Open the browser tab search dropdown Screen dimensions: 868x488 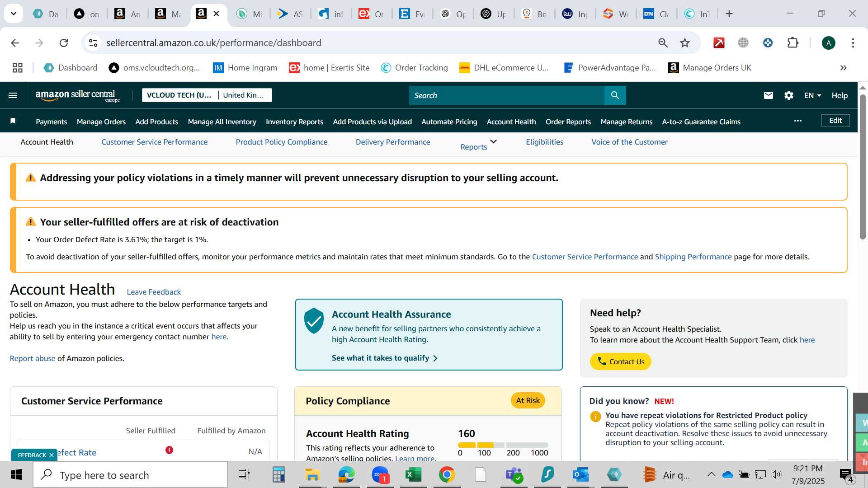tap(14, 14)
